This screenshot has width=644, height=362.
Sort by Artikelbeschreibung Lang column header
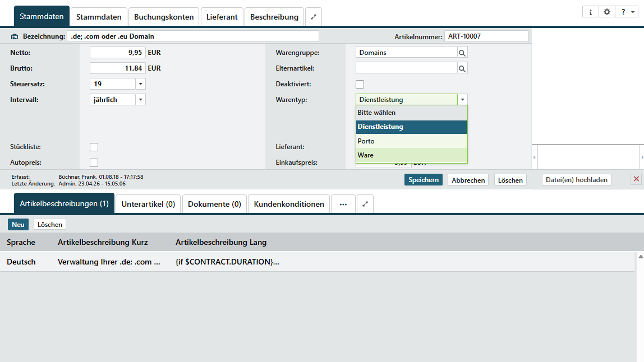pyautogui.click(x=221, y=242)
